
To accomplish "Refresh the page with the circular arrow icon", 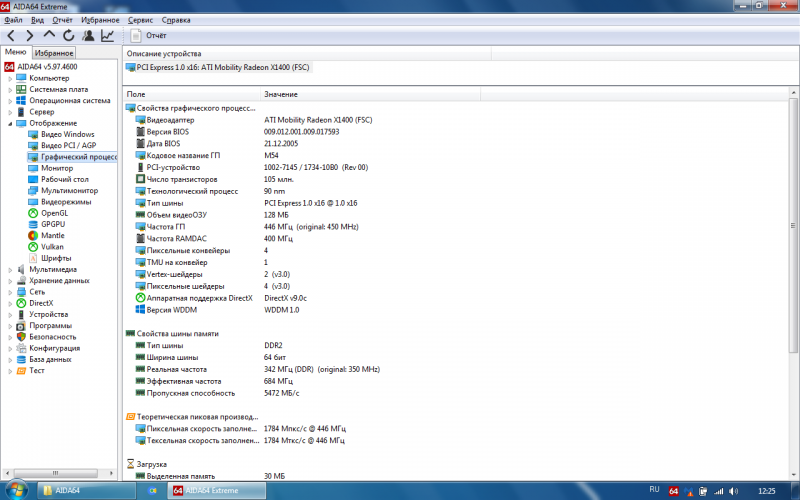I will click(68, 35).
